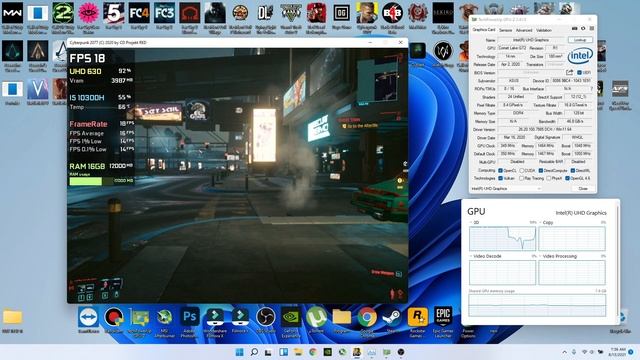This screenshot has width=640, height=360.
Task: Expand the 3D graph engine dropdown
Action: tap(471, 222)
